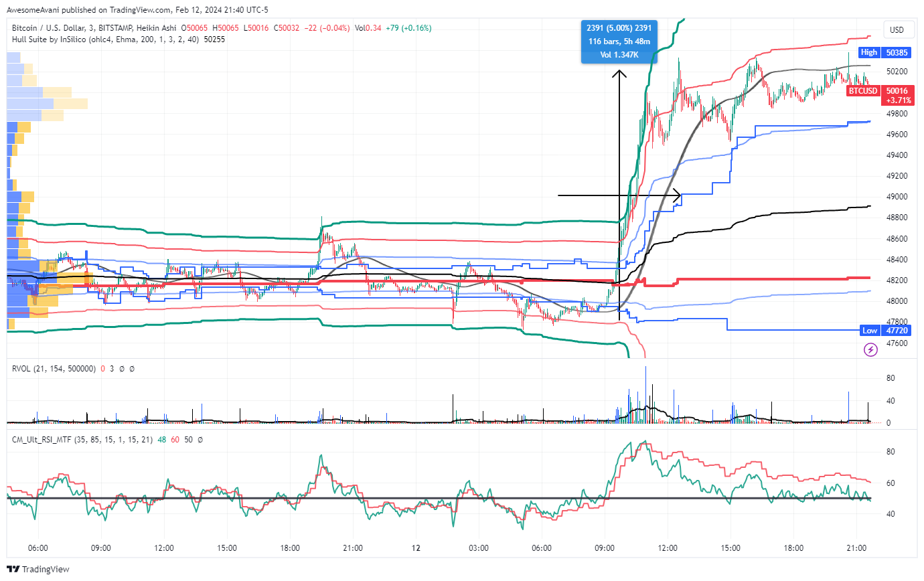Click the +79 (+0.16%) volume change value

(x=409, y=28)
